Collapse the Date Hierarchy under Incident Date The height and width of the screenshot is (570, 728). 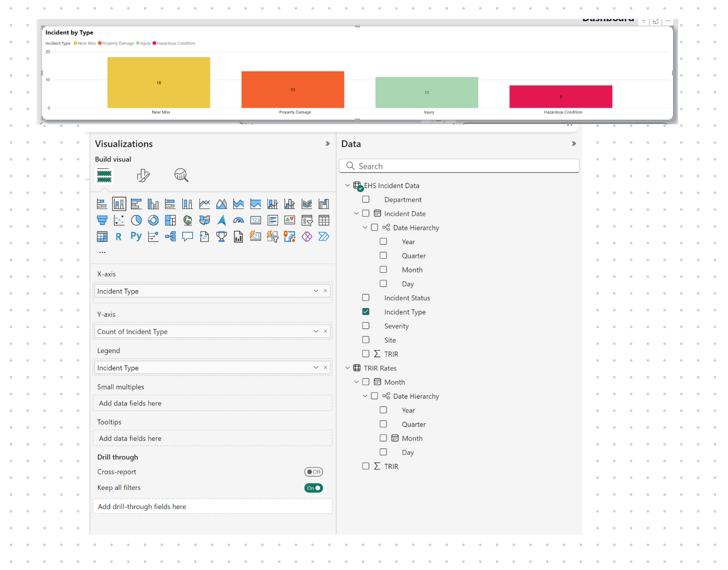pyautogui.click(x=365, y=227)
